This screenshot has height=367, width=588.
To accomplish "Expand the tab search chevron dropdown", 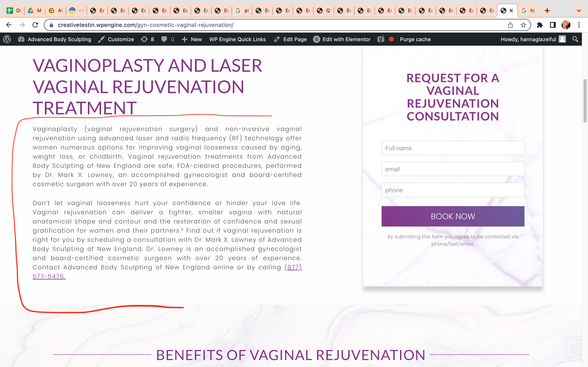I will [579, 11].
